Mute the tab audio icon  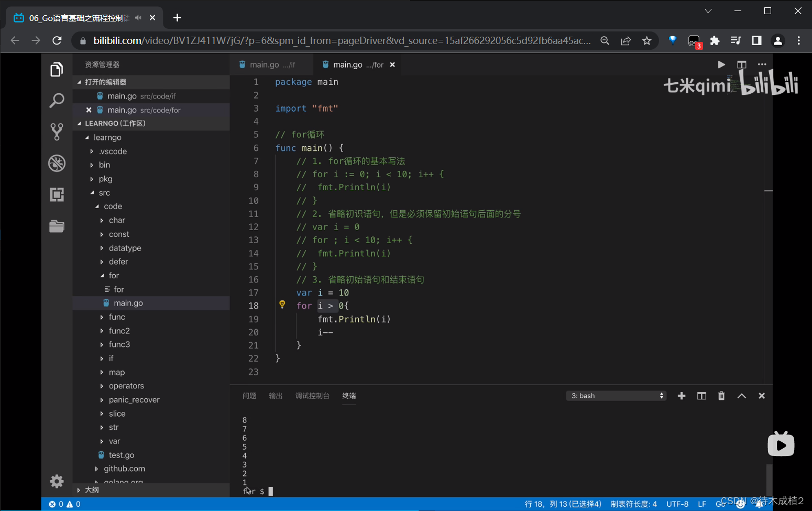point(138,18)
